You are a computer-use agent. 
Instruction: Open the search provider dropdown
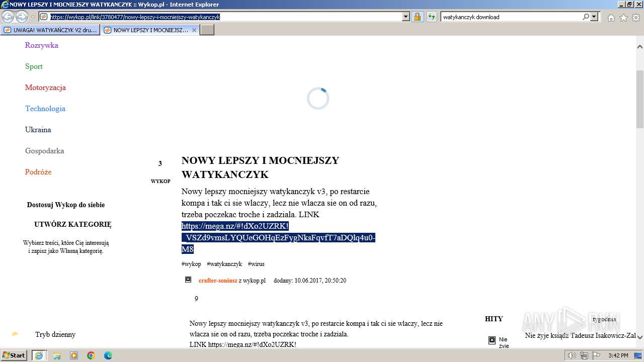click(594, 17)
